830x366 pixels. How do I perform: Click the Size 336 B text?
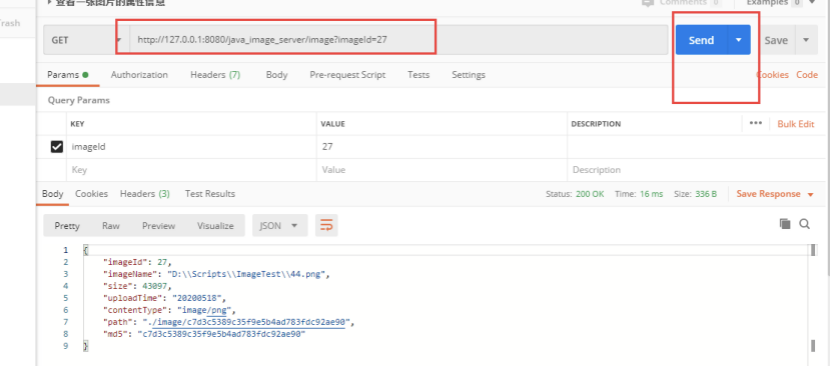point(695,194)
